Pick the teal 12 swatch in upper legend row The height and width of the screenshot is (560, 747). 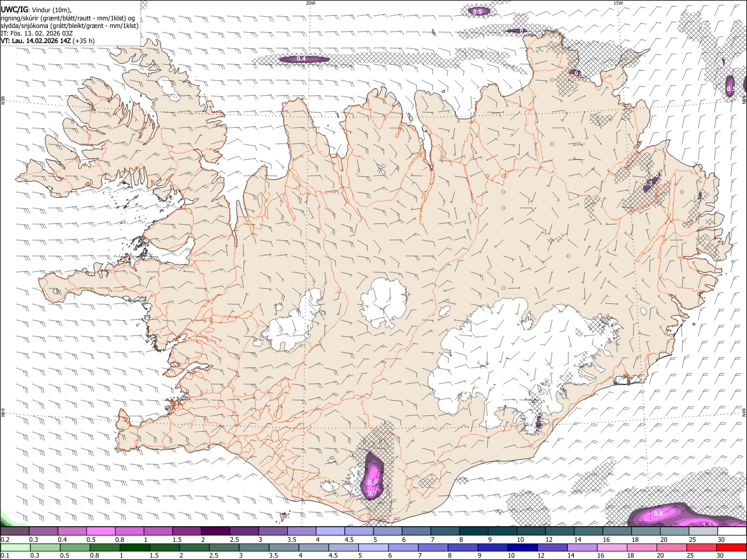pos(559,531)
